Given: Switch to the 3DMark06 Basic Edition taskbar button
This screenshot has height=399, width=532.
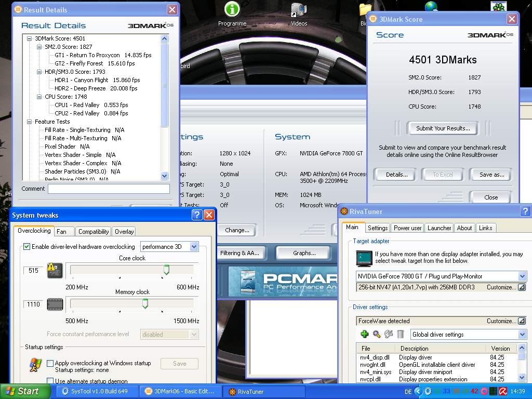Looking at the screenshot, I should [180, 391].
